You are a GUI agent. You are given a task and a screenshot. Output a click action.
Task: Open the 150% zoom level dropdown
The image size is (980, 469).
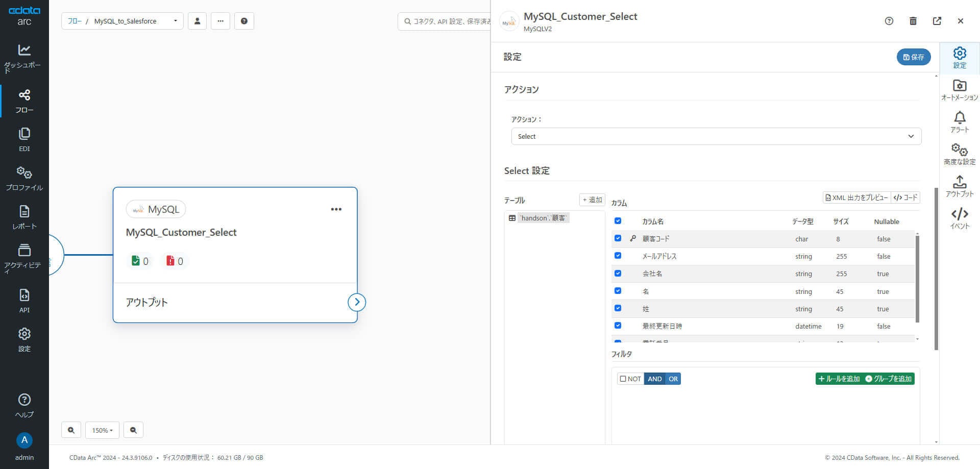[102, 430]
